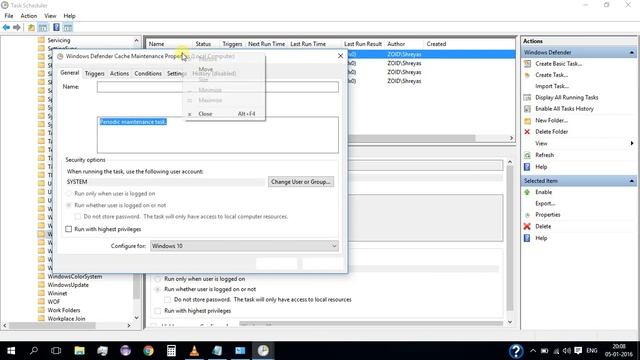
Task: Click Import Task in Actions pane
Action: point(552,86)
